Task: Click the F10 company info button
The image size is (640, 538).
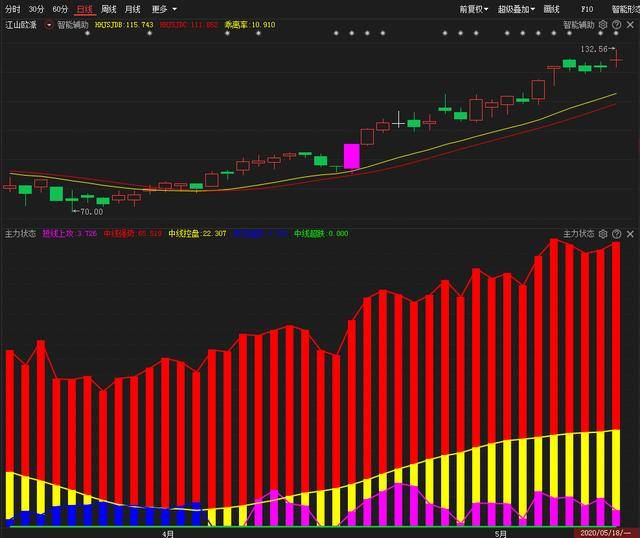Action: point(587,8)
